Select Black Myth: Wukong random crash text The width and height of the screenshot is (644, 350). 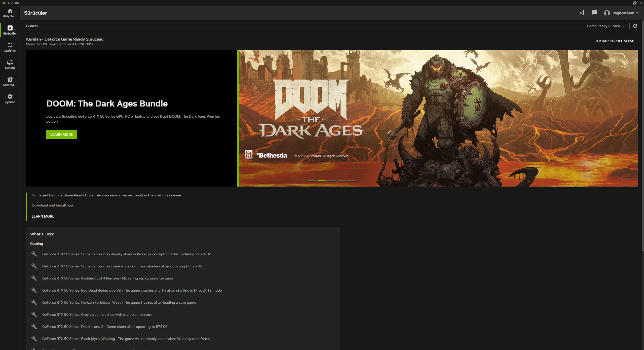[x=126, y=339]
